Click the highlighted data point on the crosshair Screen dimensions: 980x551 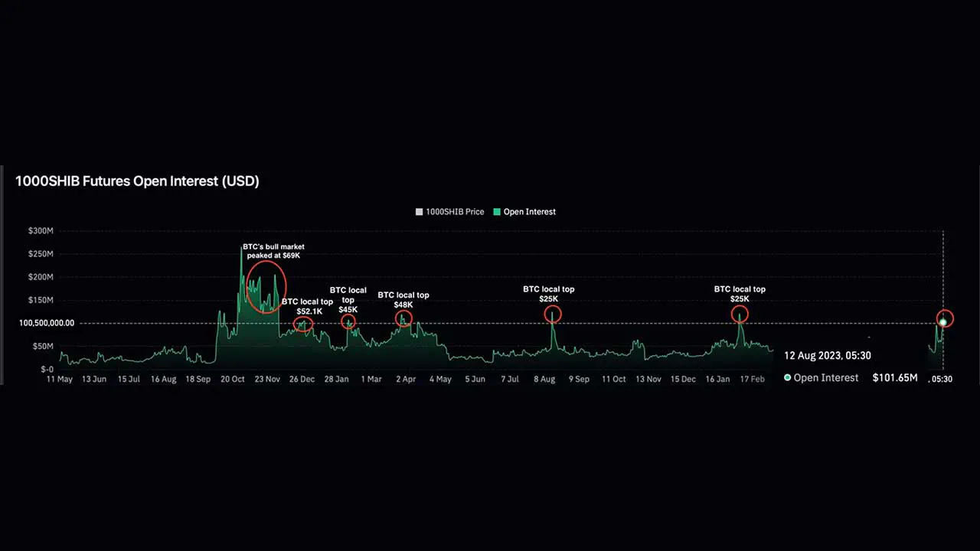click(943, 322)
